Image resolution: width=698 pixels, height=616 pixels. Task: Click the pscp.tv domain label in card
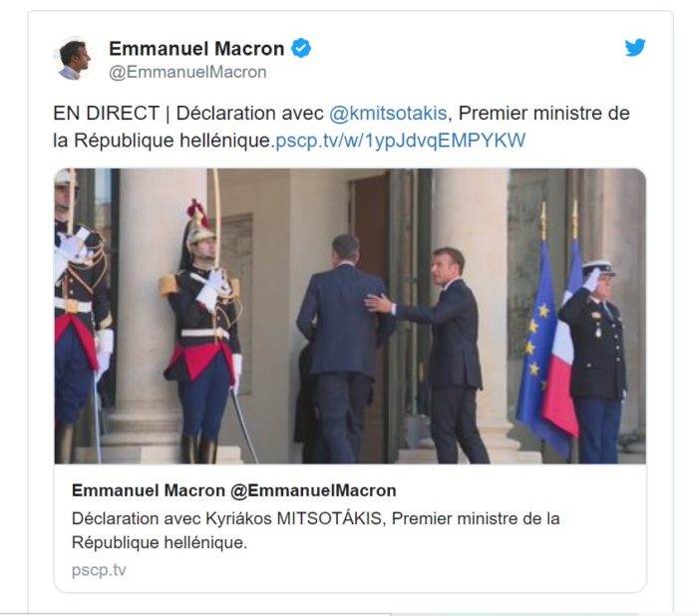tap(99, 570)
